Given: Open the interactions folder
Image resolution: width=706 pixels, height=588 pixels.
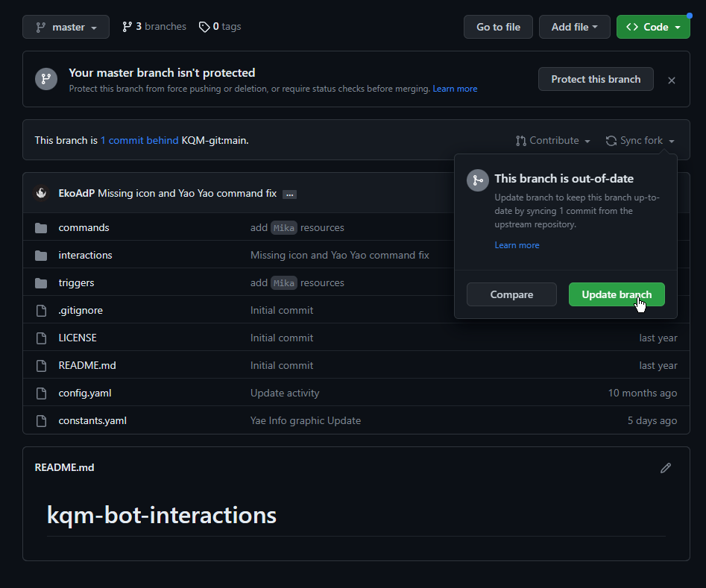Looking at the screenshot, I should 85,255.
